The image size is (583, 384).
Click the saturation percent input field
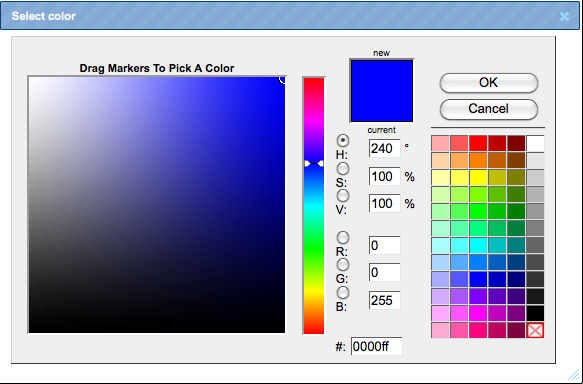click(384, 176)
